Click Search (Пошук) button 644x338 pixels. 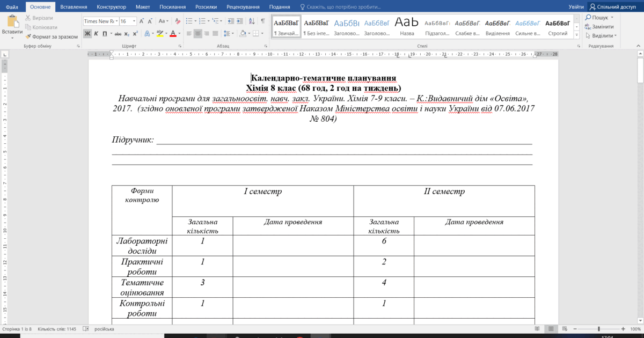[599, 18]
